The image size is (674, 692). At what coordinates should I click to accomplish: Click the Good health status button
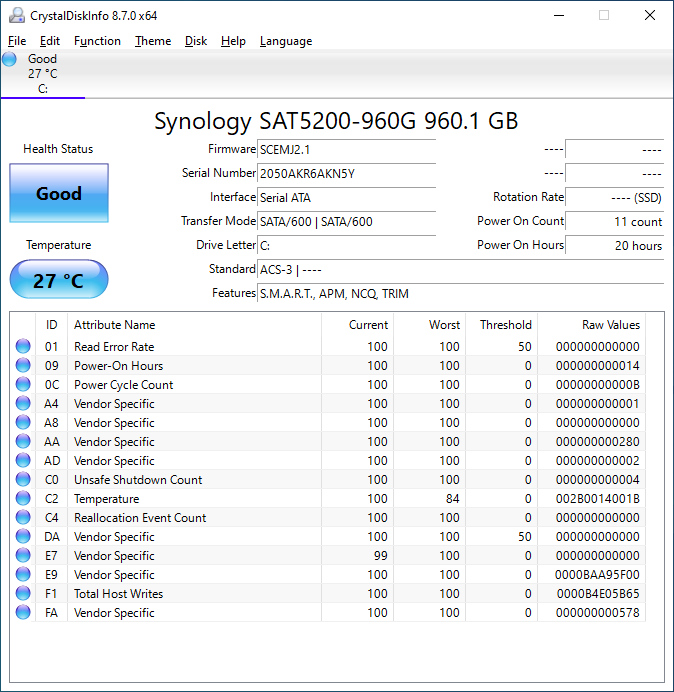pos(59,194)
